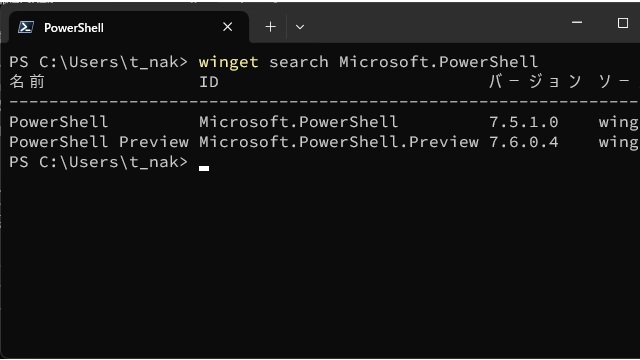Click the Microsoft.PowerShell.Preview ID entry
Viewport: 640px width, 360px height.
click(x=339, y=142)
